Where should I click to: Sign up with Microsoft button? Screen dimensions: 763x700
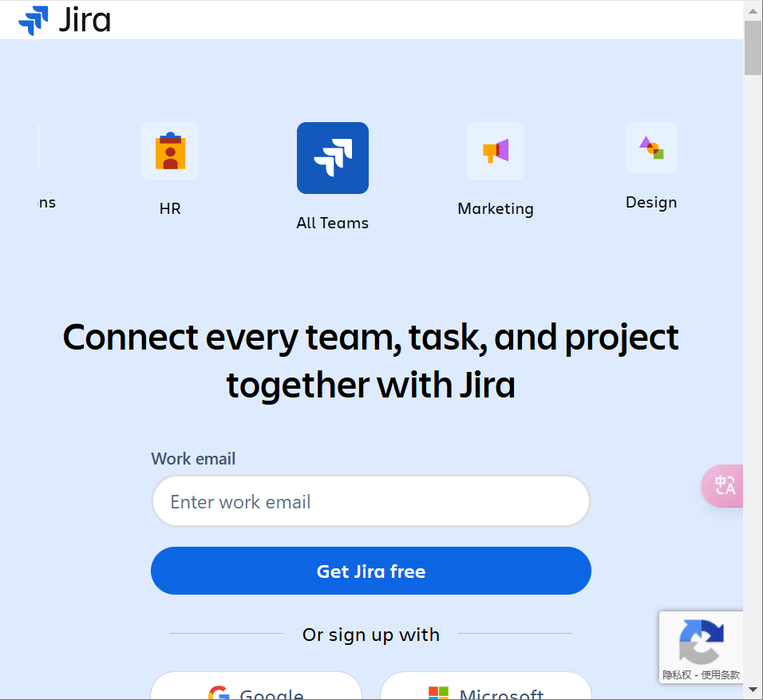coord(485,686)
